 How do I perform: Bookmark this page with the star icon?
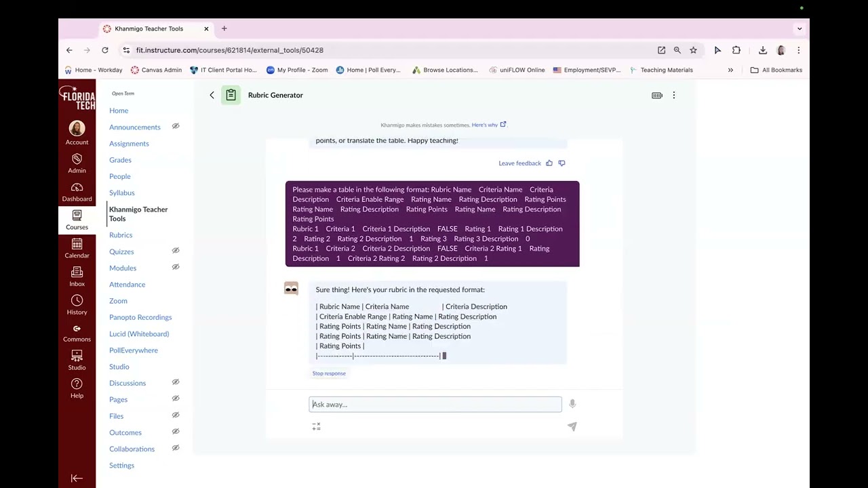(693, 50)
